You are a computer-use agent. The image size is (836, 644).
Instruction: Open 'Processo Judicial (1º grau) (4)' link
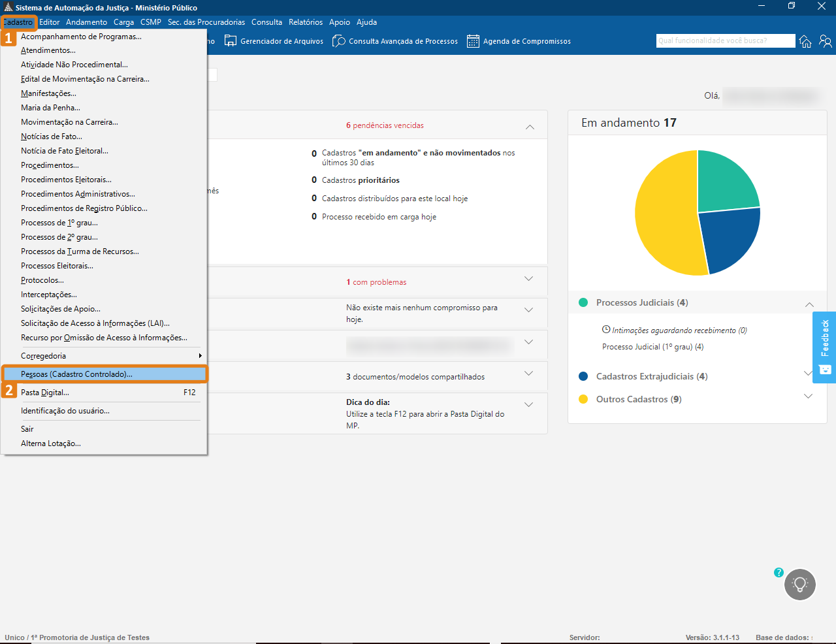[x=652, y=347]
